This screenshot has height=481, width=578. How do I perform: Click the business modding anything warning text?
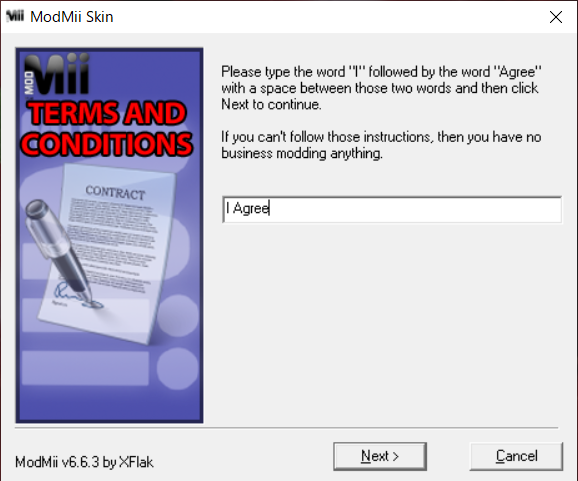point(381,145)
